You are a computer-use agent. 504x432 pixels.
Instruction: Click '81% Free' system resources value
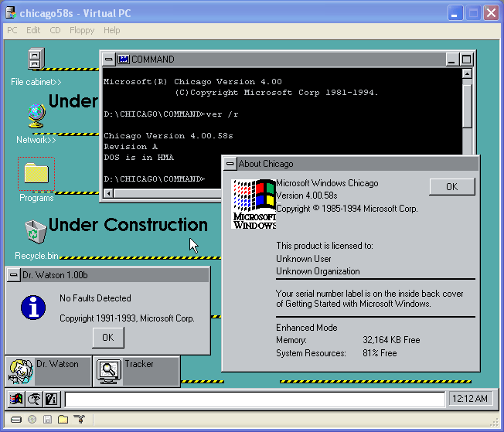tap(380, 353)
